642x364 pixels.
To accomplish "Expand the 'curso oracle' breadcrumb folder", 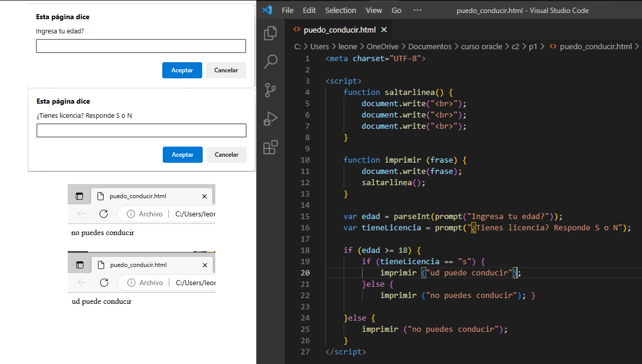I will click(481, 47).
